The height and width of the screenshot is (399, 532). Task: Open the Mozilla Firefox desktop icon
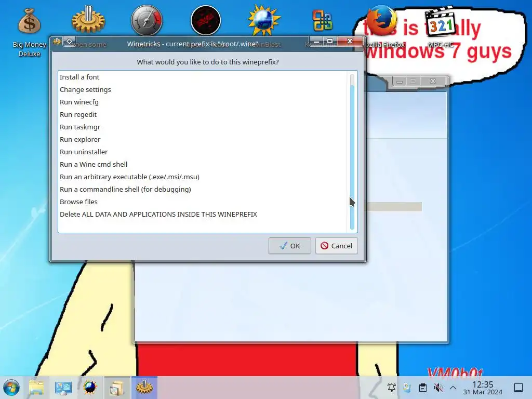click(381, 20)
